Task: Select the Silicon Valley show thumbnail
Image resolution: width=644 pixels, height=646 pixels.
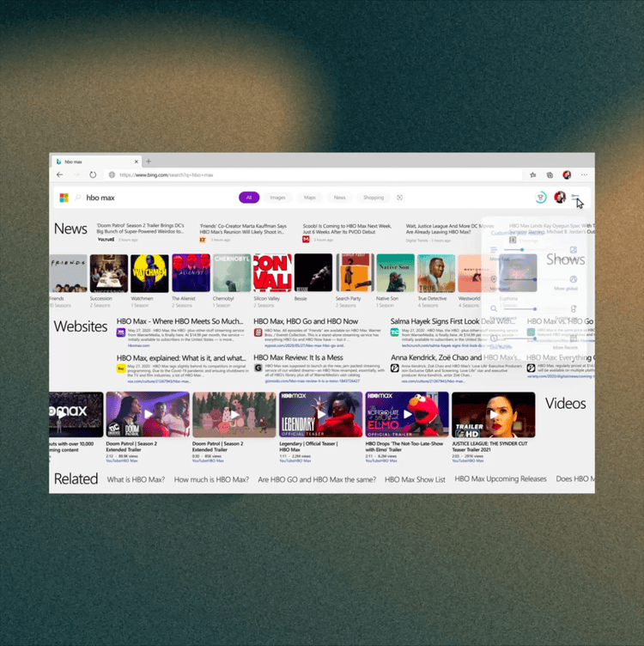Action: coord(272,272)
